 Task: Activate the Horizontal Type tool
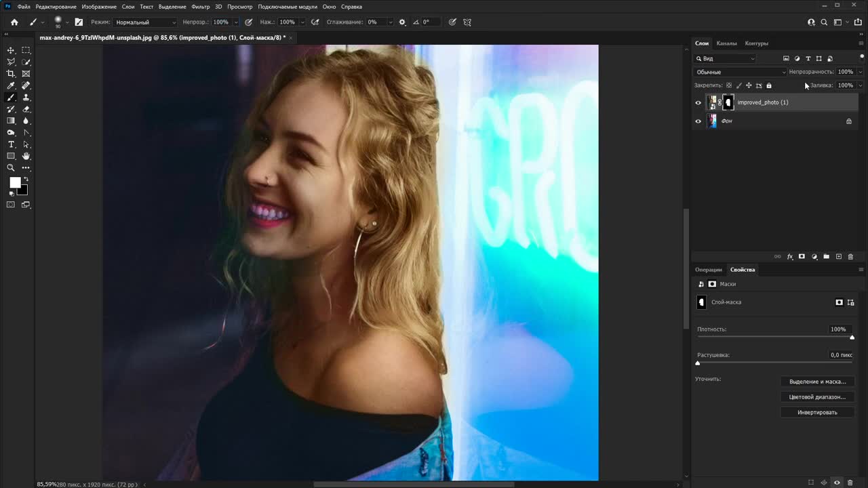click(x=11, y=144)
